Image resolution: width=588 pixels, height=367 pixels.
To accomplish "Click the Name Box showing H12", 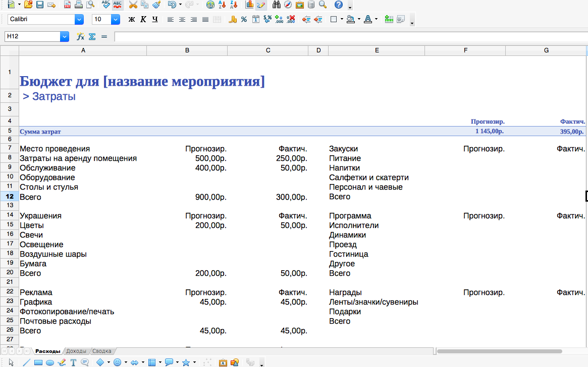I will tap(30, 36).
